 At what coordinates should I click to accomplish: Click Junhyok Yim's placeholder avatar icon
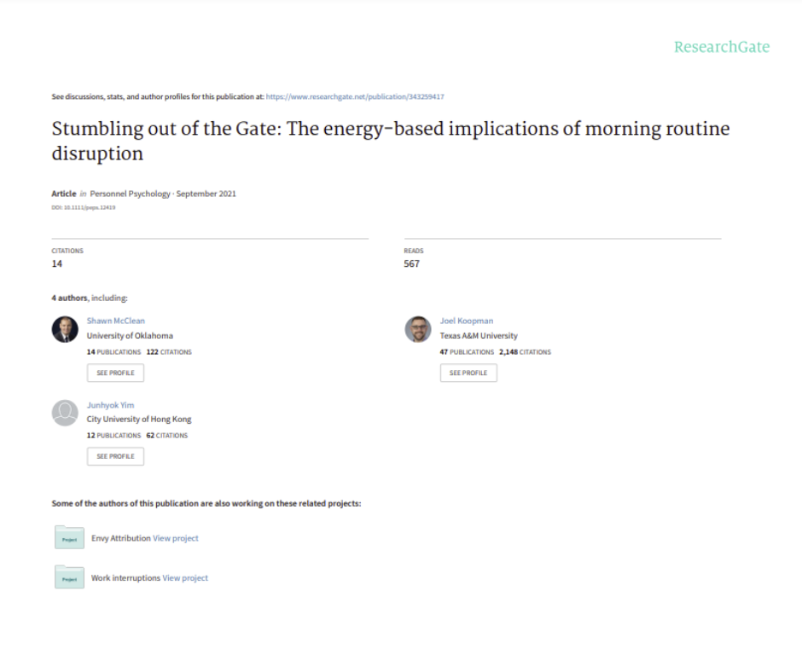[65, 413]
